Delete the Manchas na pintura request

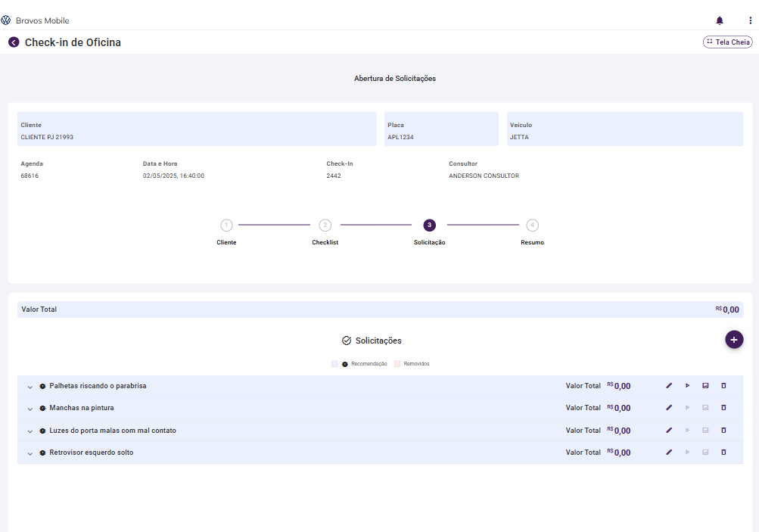point(723,408)
